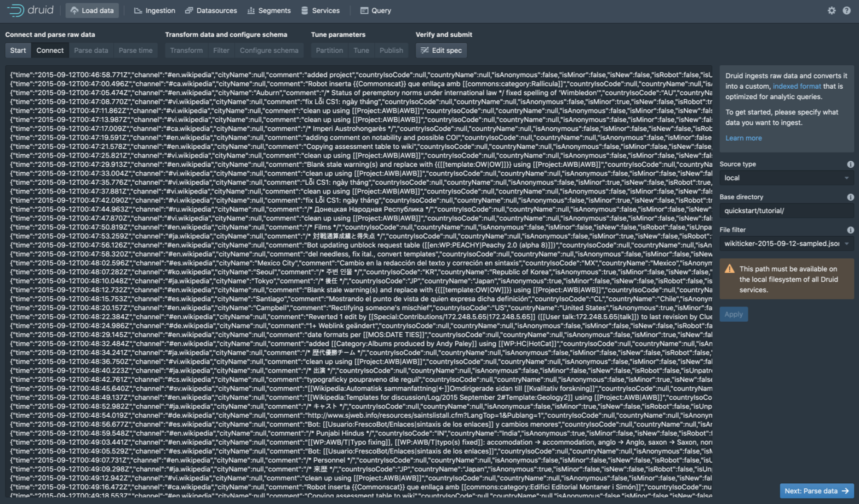The image size is (859, 504).
Task: Edit the Base directory field
Action: 787,211
